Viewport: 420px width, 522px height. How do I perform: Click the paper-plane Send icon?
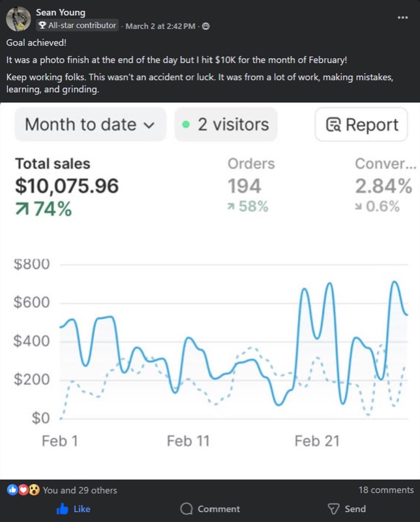pyautogui.click(x=334, y=509)
